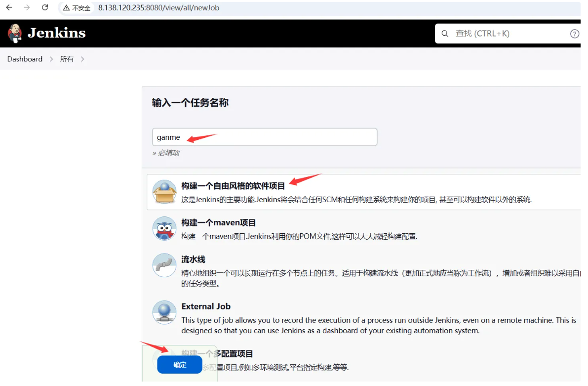Click the Jenkins butler logo
Viewport: 588px width, 386px height.
[x=15, y=34]
